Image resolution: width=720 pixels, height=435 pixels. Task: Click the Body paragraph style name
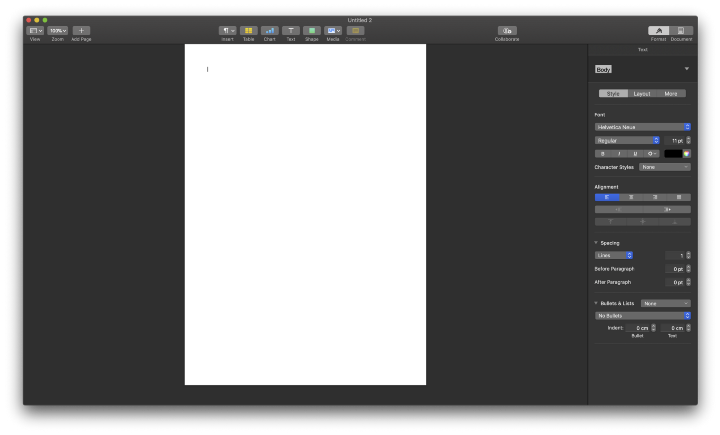[603, 69]
